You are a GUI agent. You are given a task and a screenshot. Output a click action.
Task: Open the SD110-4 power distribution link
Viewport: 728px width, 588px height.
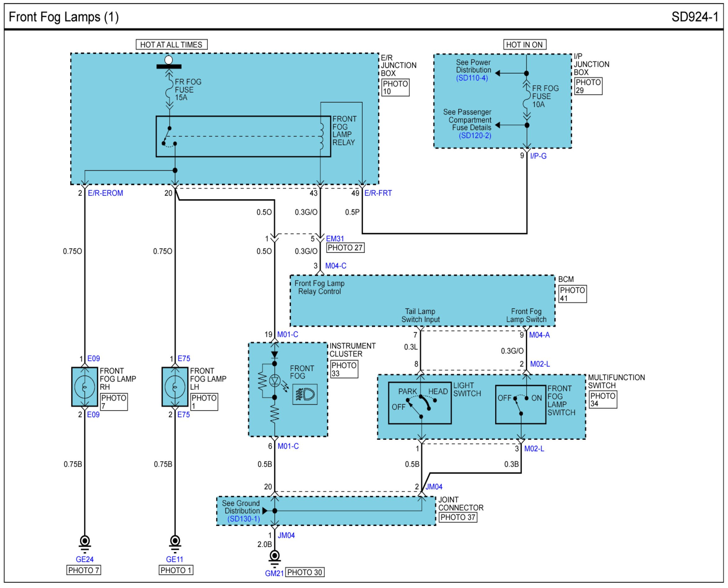(x=472, y=78)
